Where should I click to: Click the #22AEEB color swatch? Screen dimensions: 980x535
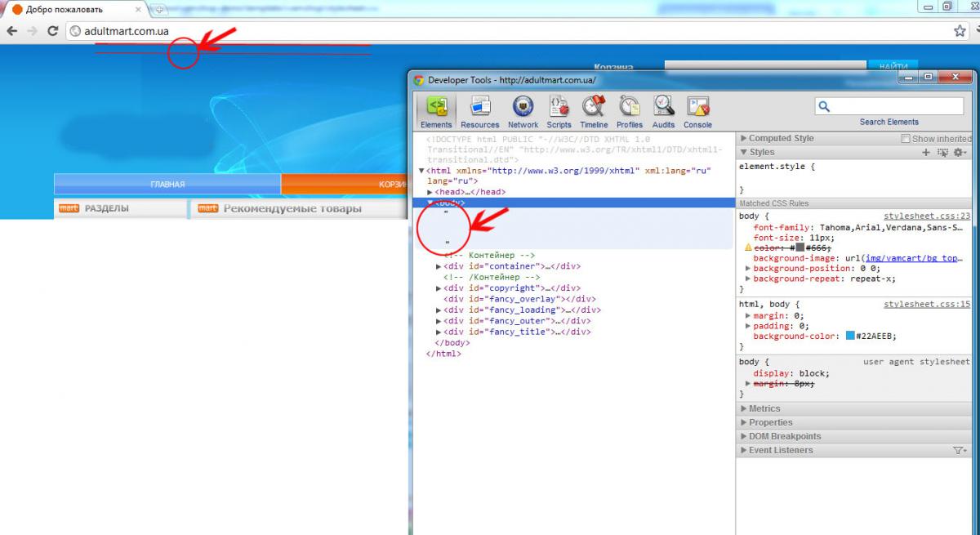[x=850, y=337]
